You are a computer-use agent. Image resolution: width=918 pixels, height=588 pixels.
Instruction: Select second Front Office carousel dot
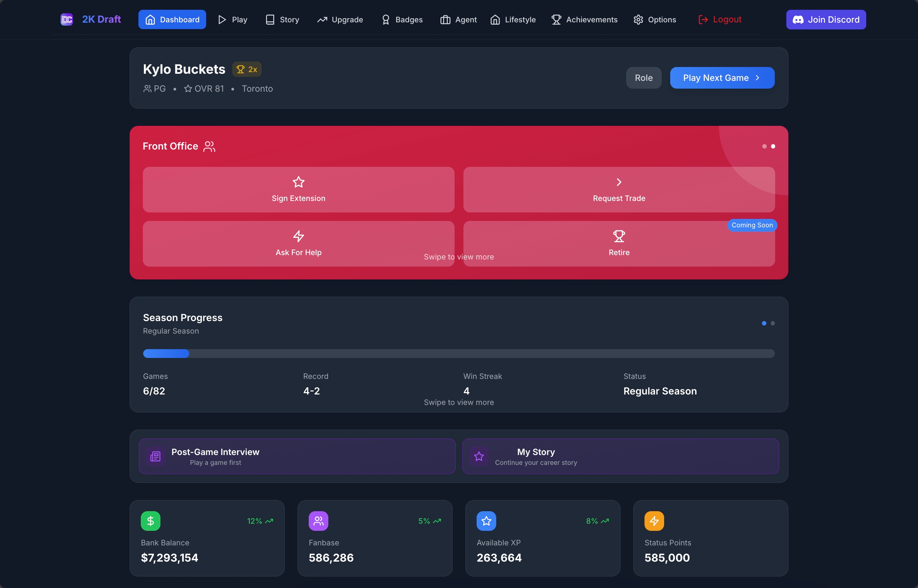(x=773, y=146)
